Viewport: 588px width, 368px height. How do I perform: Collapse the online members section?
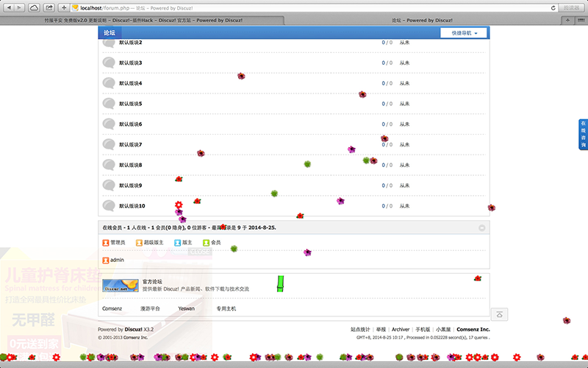pos(481,228)
